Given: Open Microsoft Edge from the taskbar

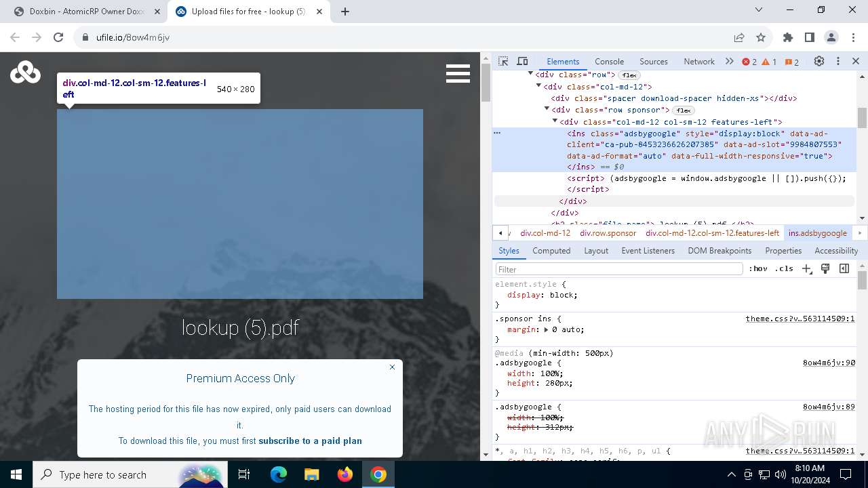Looking at the screenshot, I should pyautogui.click(x=279, y=474).
